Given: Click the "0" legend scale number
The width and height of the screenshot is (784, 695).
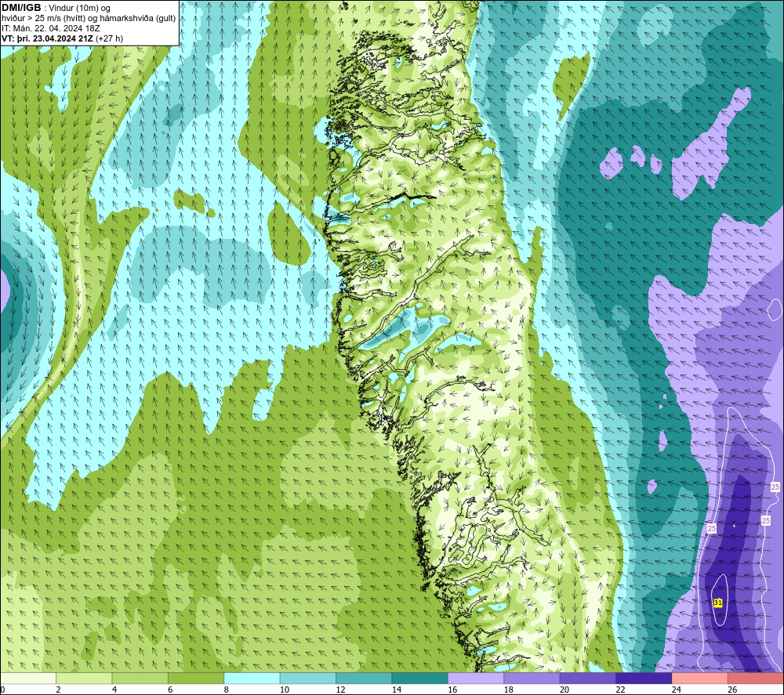Looking at the screenshot, I should [2, 690].
